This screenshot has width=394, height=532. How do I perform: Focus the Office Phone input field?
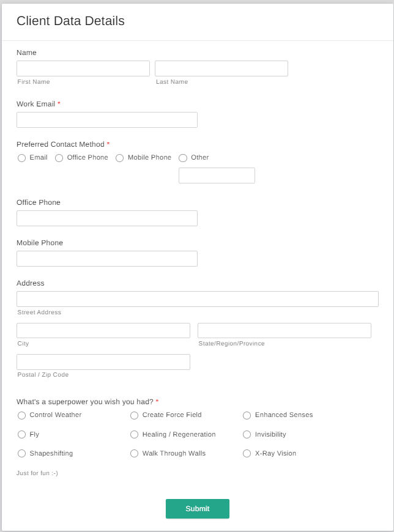[x=107, y=218]
